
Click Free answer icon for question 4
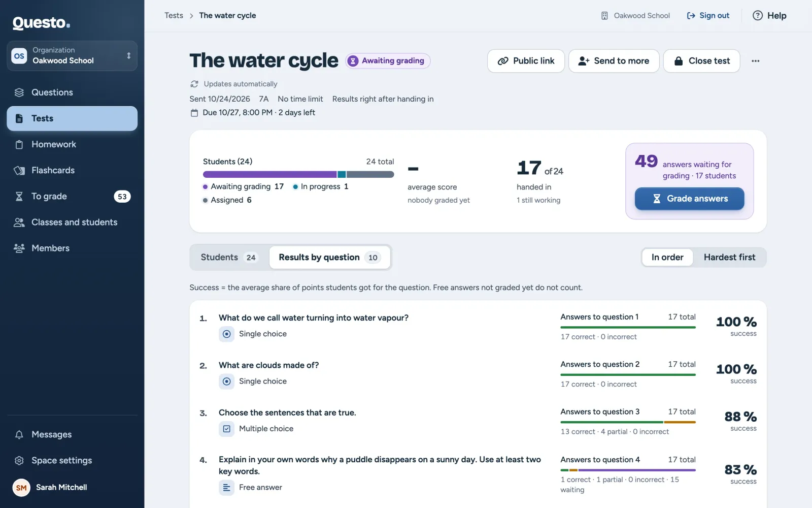(x=227, y=488)
